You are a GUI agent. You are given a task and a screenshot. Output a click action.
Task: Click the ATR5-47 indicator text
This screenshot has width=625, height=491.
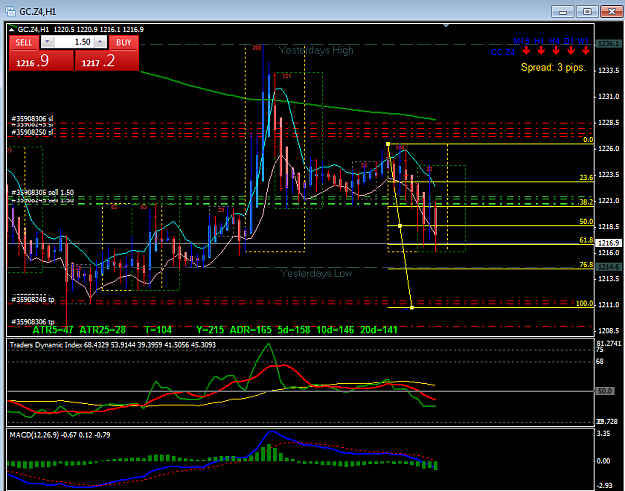click(53, 330)
